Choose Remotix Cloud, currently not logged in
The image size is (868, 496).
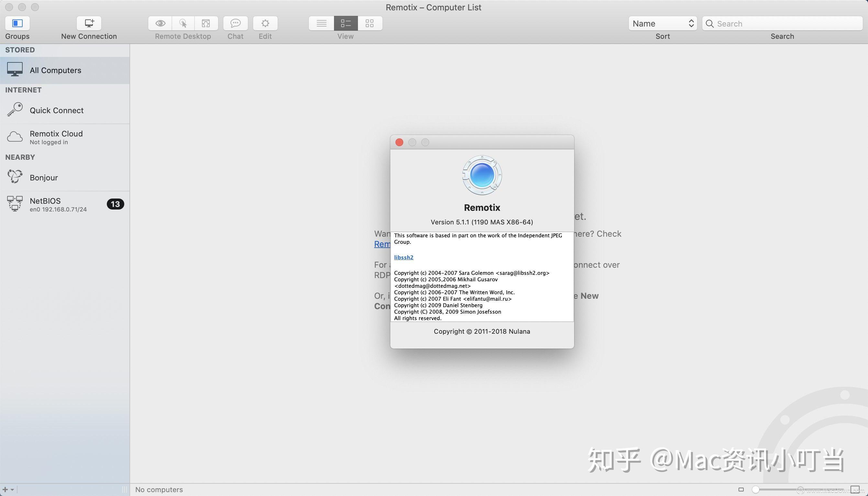pyautogui.click(x=56, y=137)
